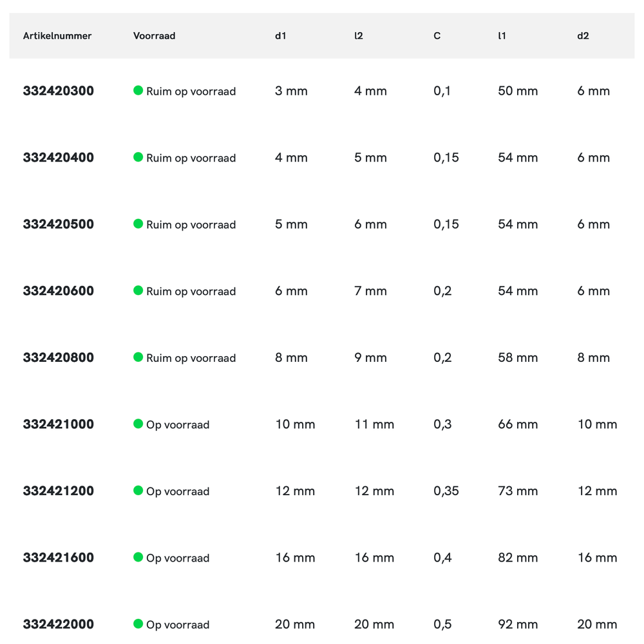Open article number 332420300
The height and width of the screenshot is (644, 644).
(x=59, y=91)
